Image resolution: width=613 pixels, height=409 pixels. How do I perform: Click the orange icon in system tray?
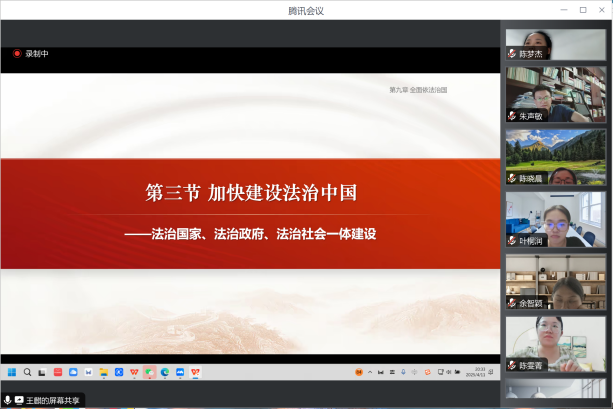point(359,372)
